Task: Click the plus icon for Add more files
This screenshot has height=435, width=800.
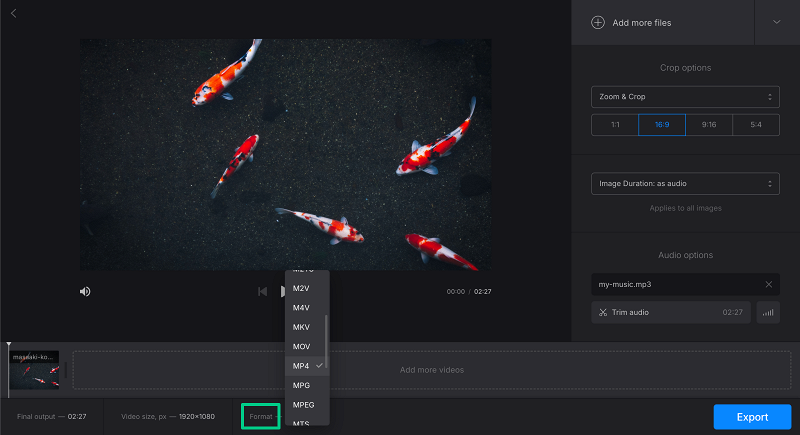Action: coord(597,22)
